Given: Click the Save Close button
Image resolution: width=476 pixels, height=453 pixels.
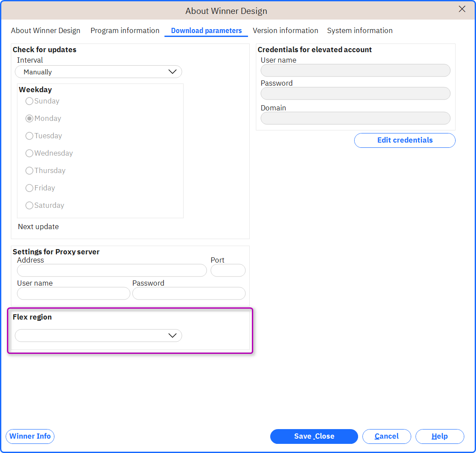Looking at the screenshot, I should 314,436.
